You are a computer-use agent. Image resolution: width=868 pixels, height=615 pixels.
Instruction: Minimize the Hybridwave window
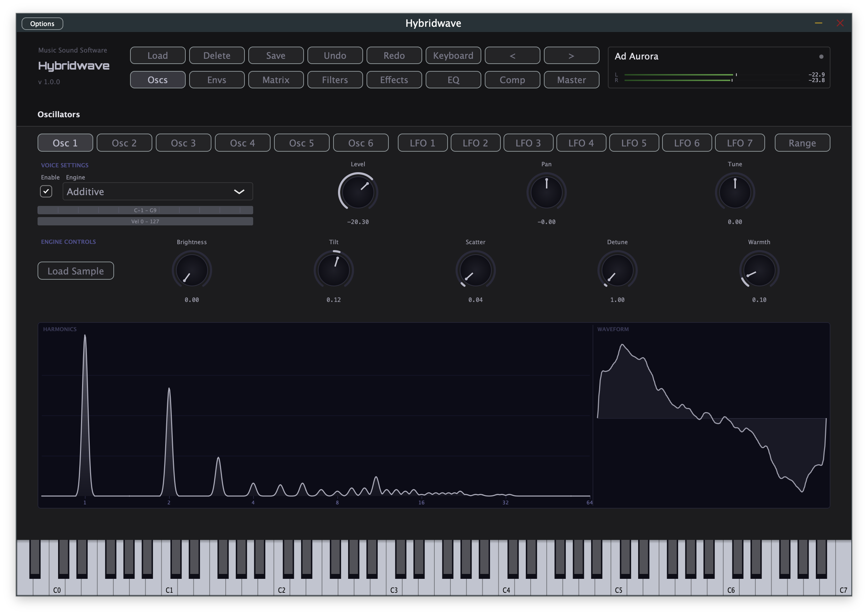tap(818, 23)
